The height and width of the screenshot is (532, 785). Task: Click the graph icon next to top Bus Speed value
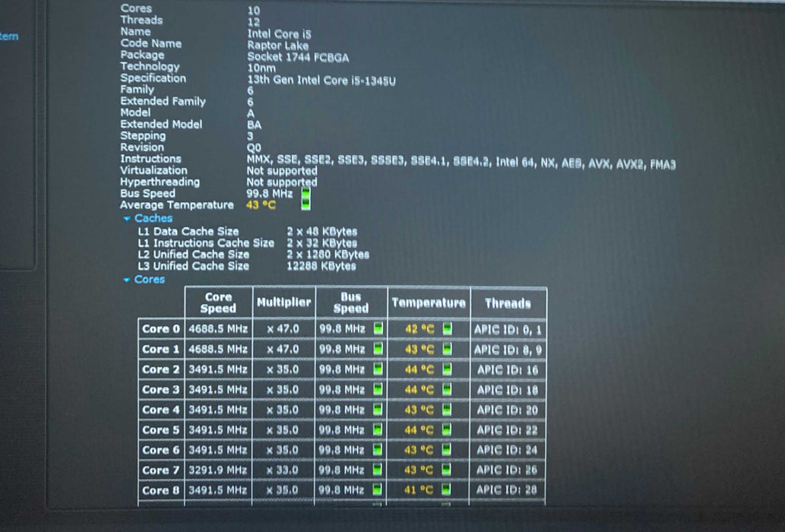coord(305,194)
